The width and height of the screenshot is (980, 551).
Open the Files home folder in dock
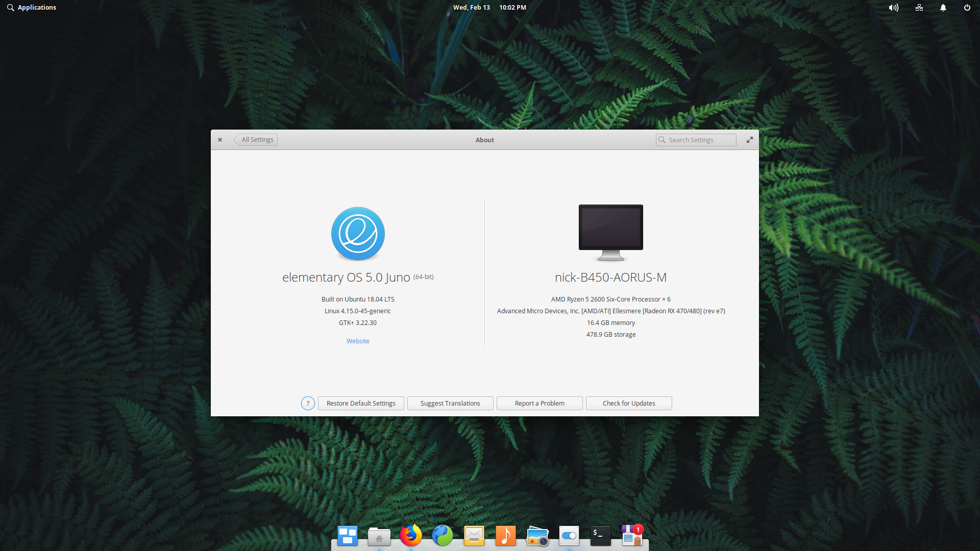[379, 536]
